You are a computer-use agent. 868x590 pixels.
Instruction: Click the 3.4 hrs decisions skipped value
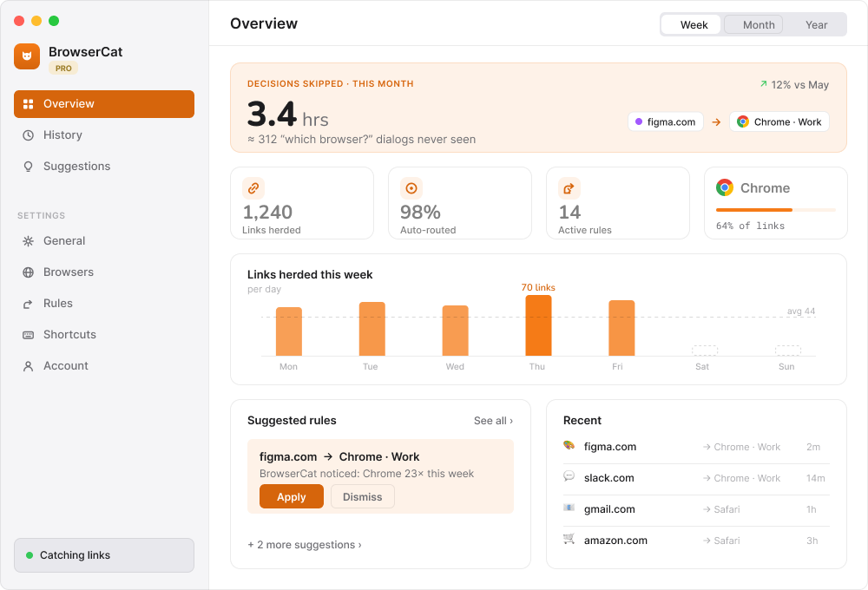pos(288,114)
